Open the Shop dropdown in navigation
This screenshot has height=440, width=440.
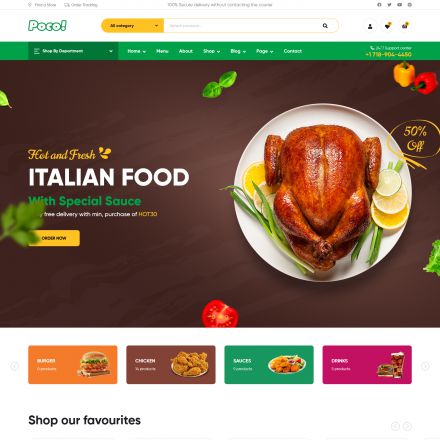click(212, 51)
